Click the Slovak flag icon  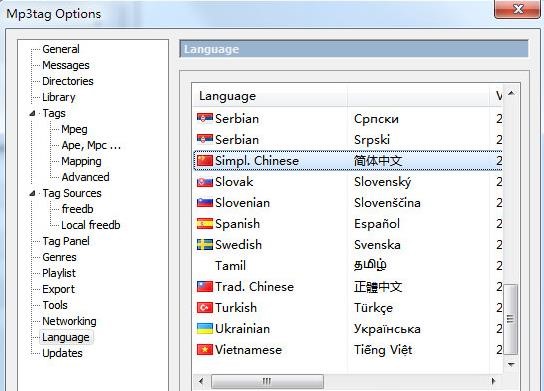[205, 182]
